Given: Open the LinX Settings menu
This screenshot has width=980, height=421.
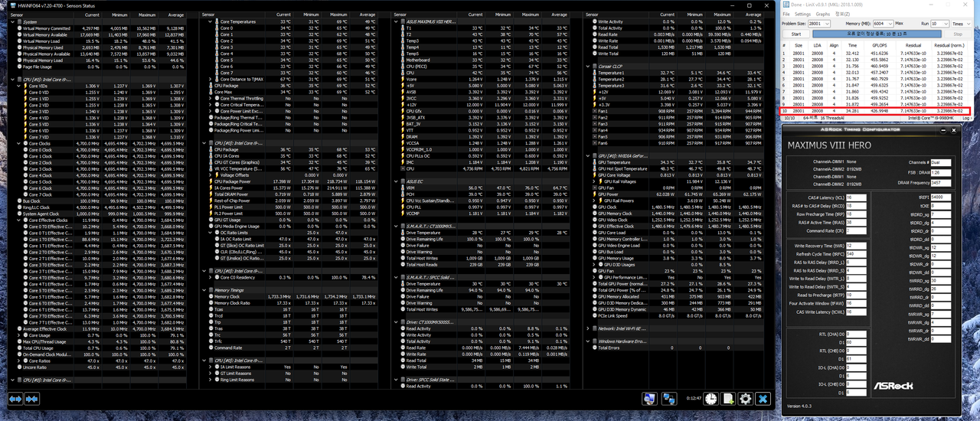Looking at the screenshot, I should (x=802, y=14).
